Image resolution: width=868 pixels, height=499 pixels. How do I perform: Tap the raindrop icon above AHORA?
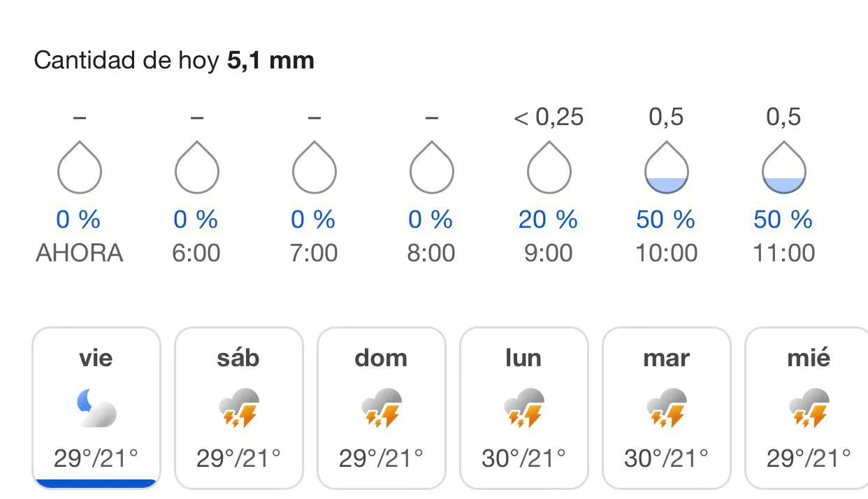point(79,168)
